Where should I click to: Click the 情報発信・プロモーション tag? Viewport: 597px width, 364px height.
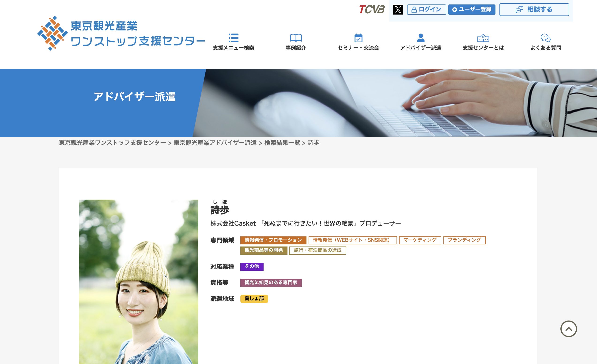click(273, 240)
